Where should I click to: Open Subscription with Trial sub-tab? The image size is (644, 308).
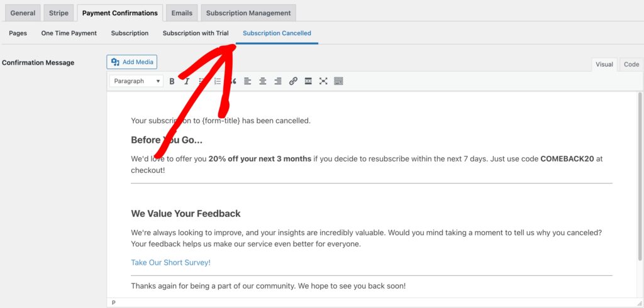(196, 33)
